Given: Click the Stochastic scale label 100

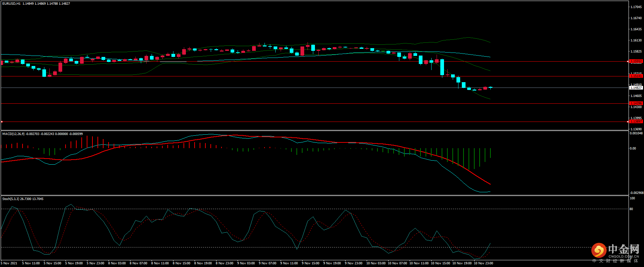Looking at the screenshot, I should click(632, 198).
